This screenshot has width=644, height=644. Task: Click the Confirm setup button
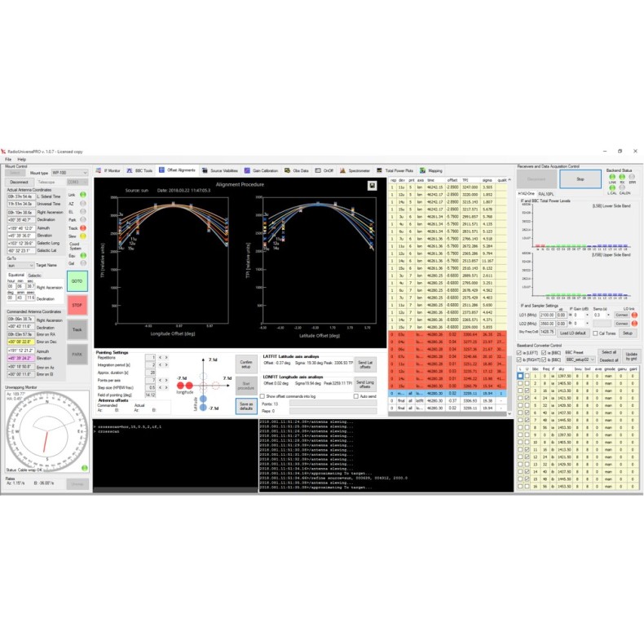[246, 364]
